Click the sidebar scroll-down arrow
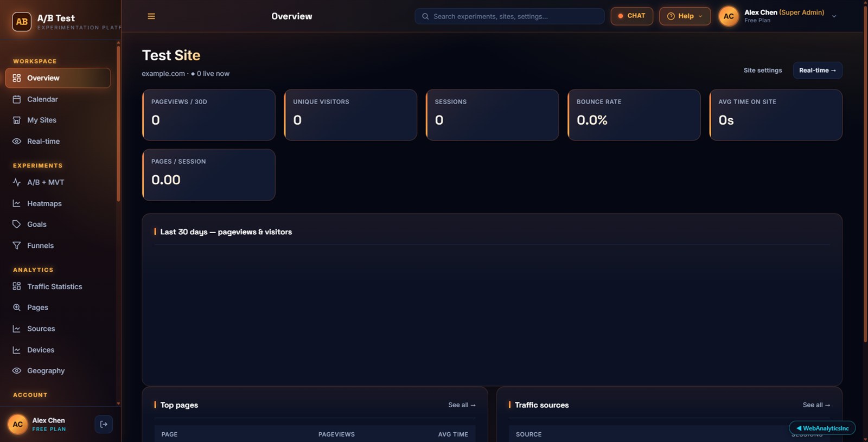The width and height of the screenshot is (868, 442). (118, 403)
